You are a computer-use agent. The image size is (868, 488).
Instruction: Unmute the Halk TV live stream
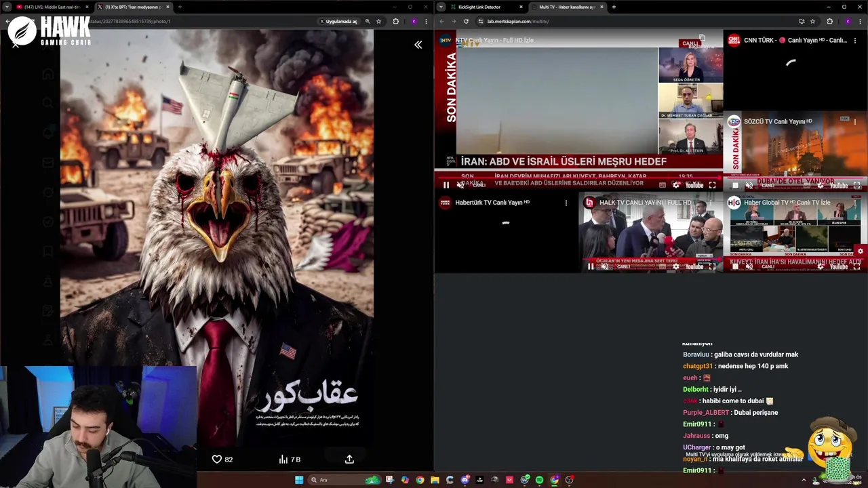click(605, 266)
